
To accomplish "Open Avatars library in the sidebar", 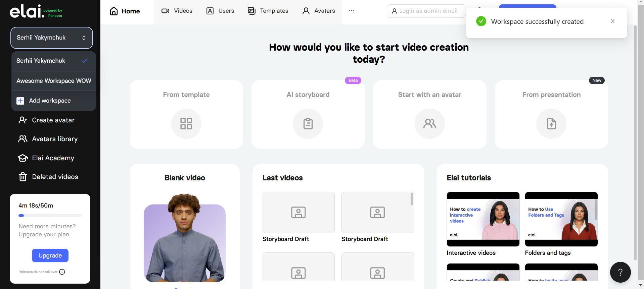I will [x=48, y=139].
